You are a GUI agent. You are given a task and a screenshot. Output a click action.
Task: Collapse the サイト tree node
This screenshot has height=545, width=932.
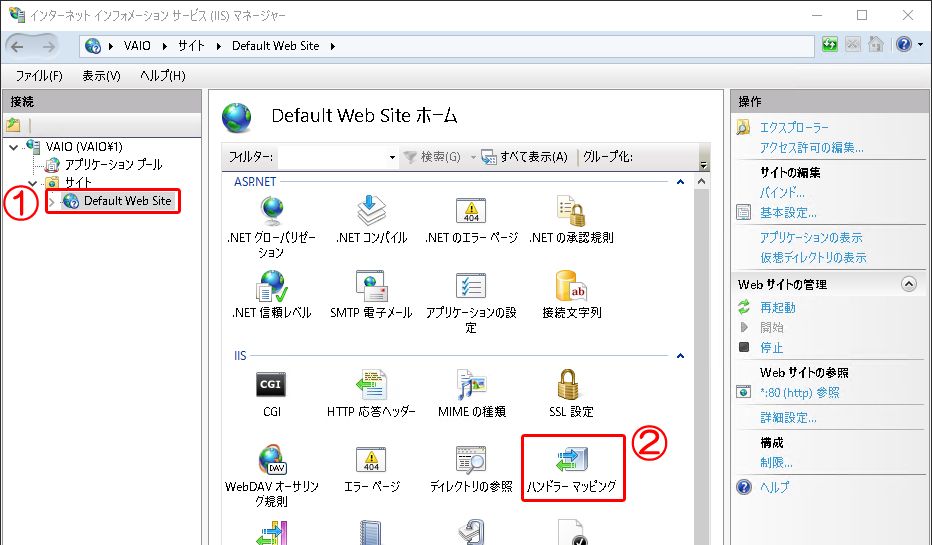[x=32, y=183]
